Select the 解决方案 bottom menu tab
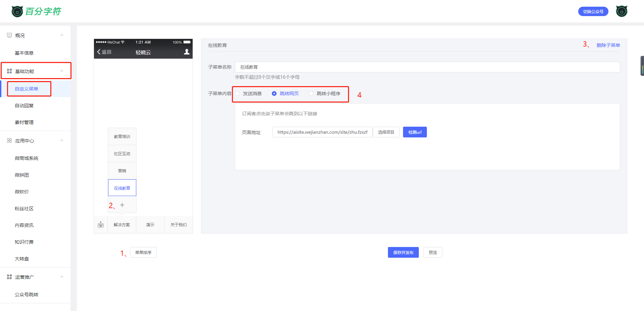The image size is (644, 311). [122, 225]
